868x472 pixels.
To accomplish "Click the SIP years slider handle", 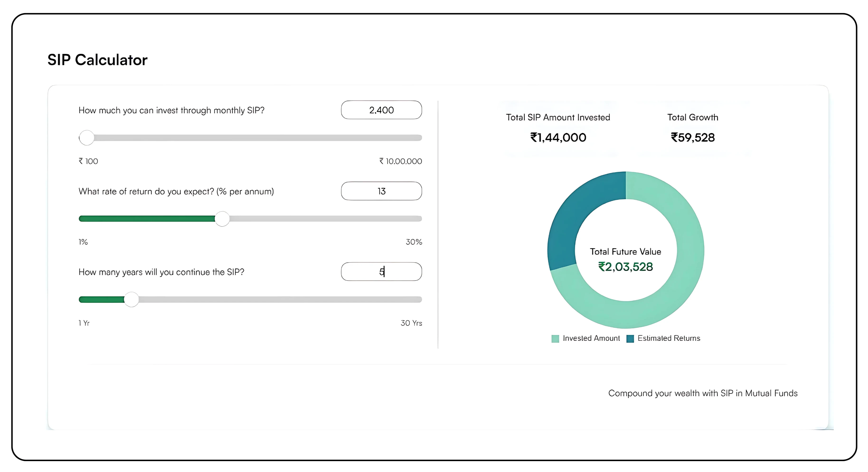I will 132,299.
